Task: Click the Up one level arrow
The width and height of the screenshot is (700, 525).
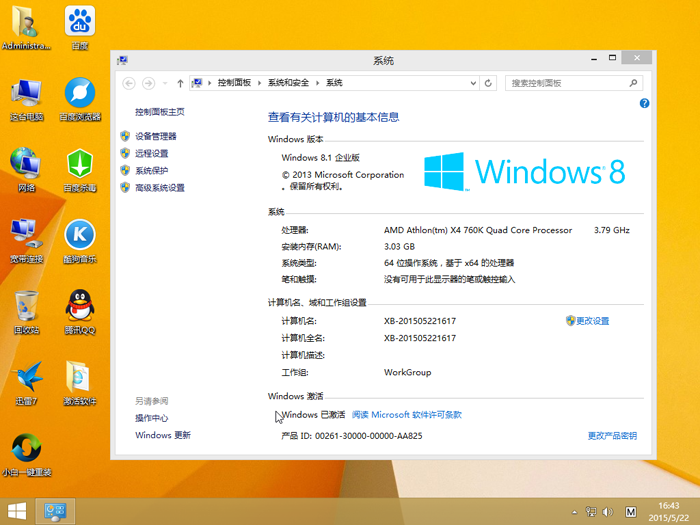Action: coord(180,83)
